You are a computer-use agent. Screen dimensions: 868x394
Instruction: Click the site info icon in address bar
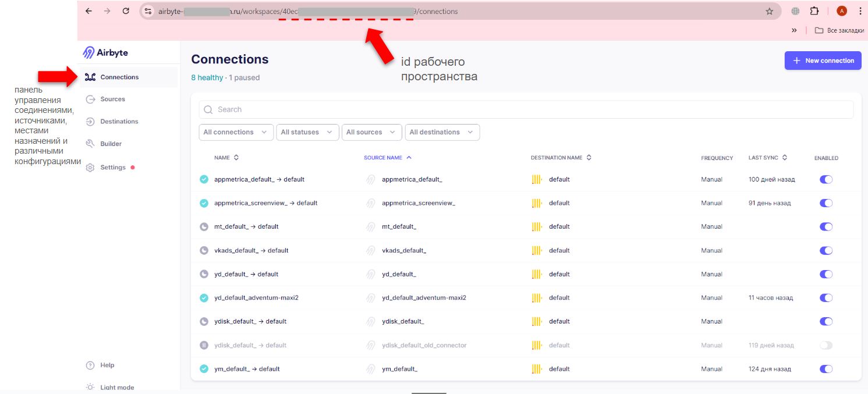point(148,11)
